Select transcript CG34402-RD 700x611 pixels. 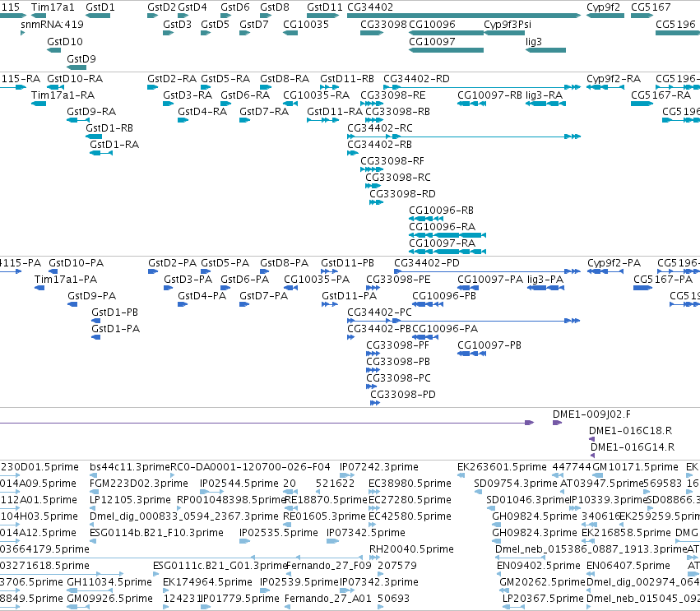[416, 79]
